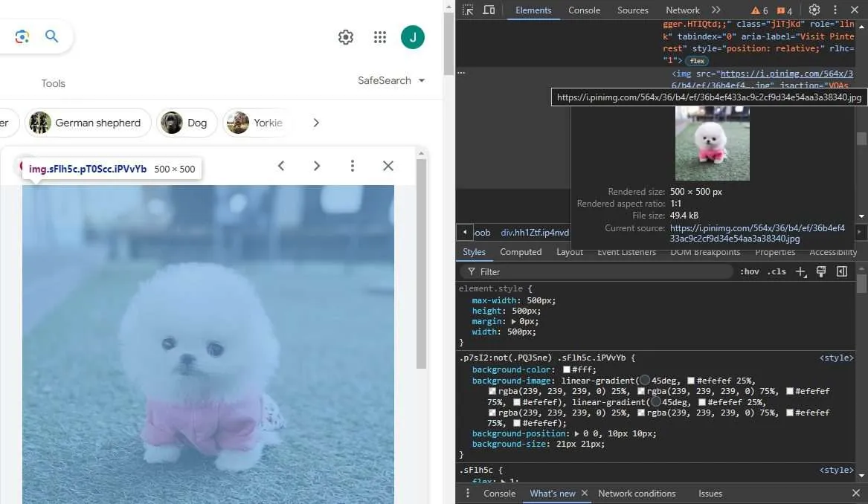Screen dimensions: 868x504
Task: Show more DevTools tabs chevron
Action: (716, 10)
